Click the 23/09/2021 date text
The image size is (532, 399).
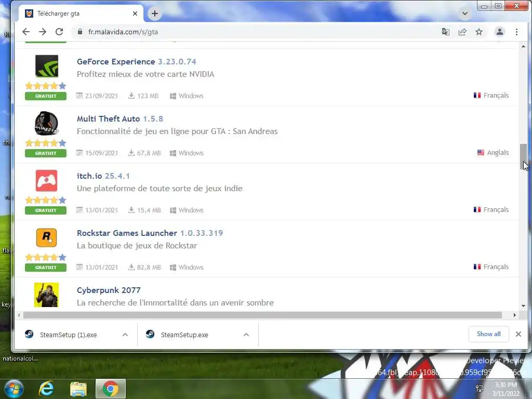pos(101,96)
